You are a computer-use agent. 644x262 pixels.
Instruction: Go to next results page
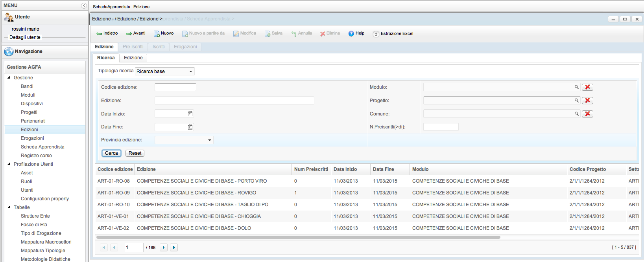click(164, 247)
